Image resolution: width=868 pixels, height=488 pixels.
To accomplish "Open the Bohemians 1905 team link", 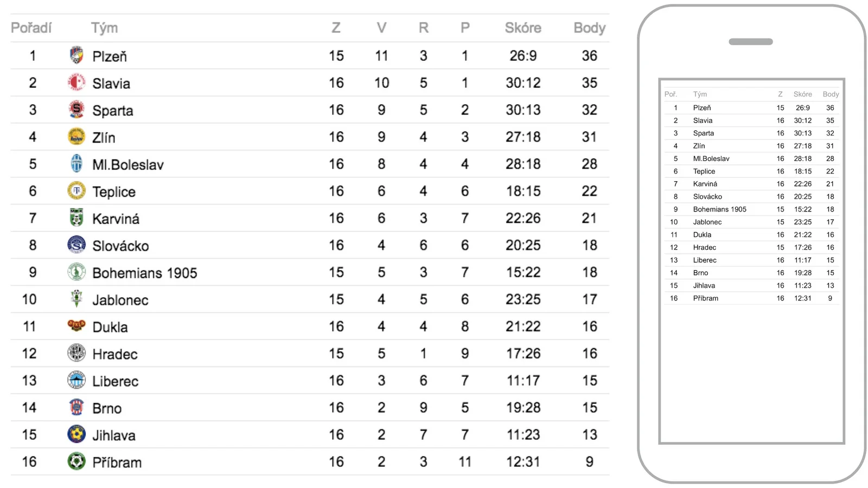I will point(145,273).
